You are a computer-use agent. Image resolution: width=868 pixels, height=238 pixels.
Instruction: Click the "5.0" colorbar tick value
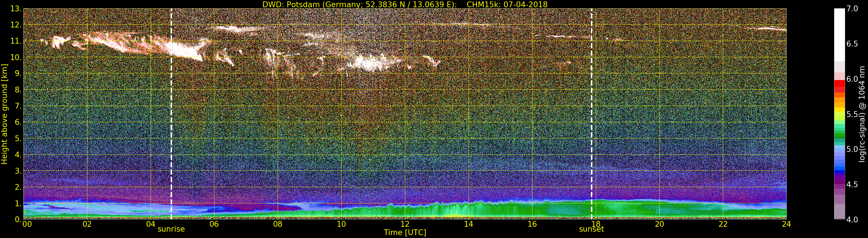[x=852, y=149]
